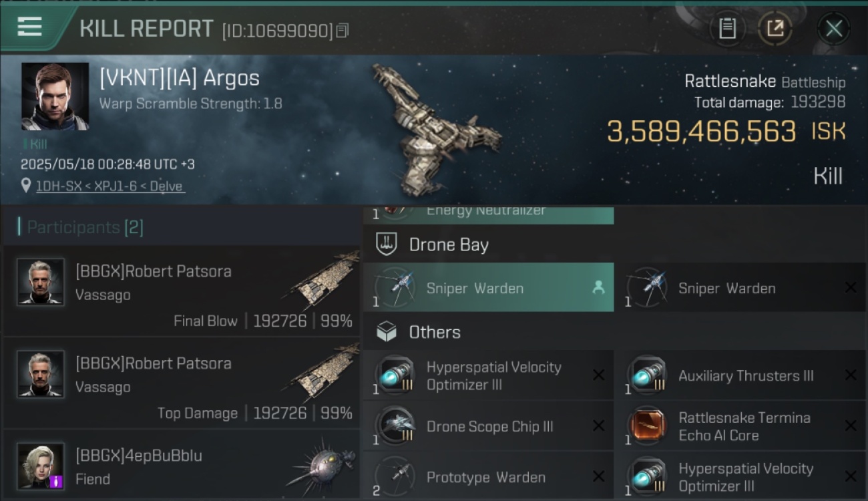Open Robert Patsora Final Blow entry
The image size is (868, 501).
(x=182, y=291)
